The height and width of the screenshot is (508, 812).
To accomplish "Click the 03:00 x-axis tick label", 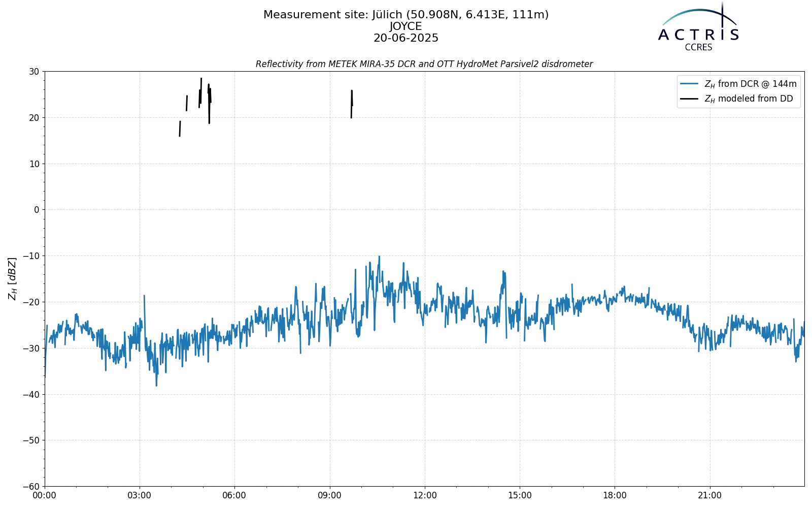I will click(140, 495).
